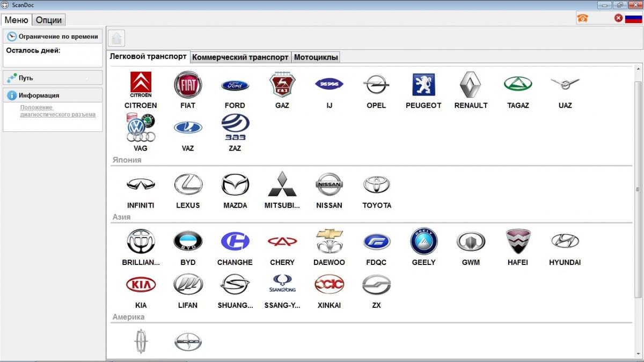Open the orange phone support icon
This screenshot has width=644, height=362.
(582, 18)
